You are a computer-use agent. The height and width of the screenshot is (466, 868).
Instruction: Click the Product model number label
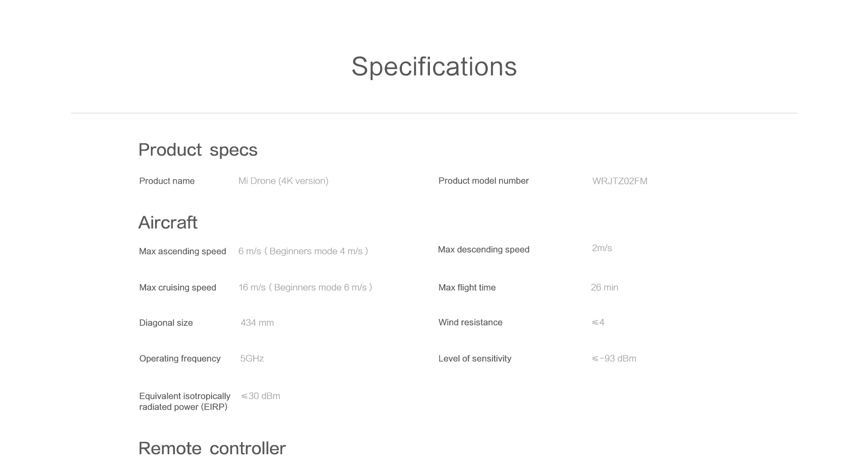pos(483,181)
